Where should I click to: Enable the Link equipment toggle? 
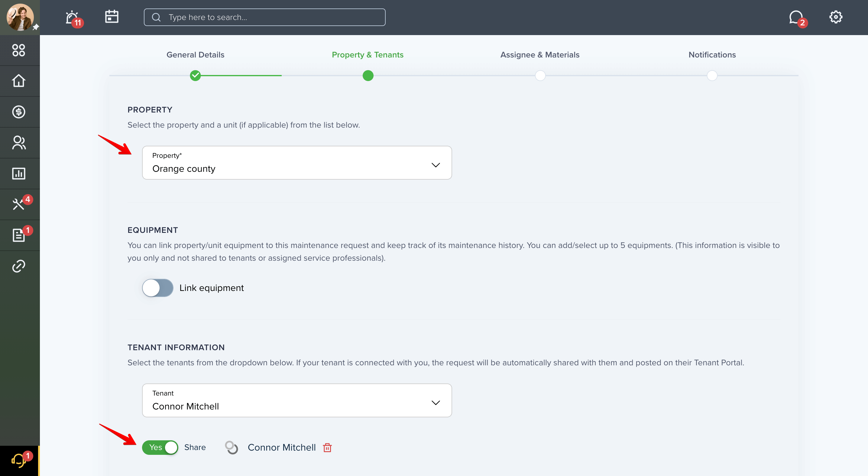click(x=157, y=288)
